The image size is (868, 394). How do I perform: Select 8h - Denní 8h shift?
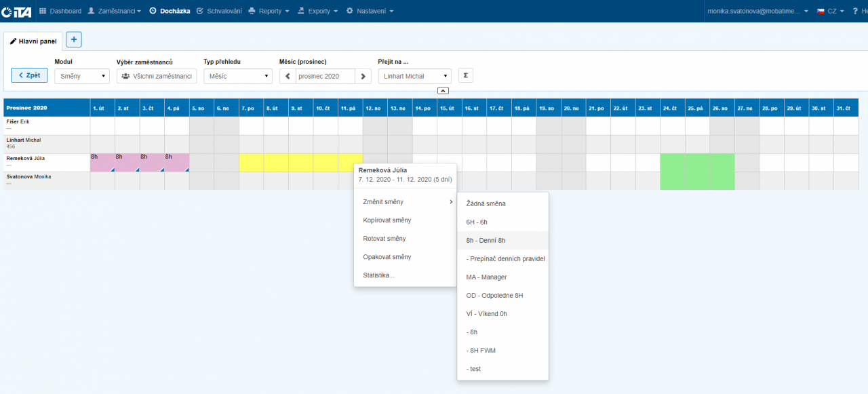point(486,240)
